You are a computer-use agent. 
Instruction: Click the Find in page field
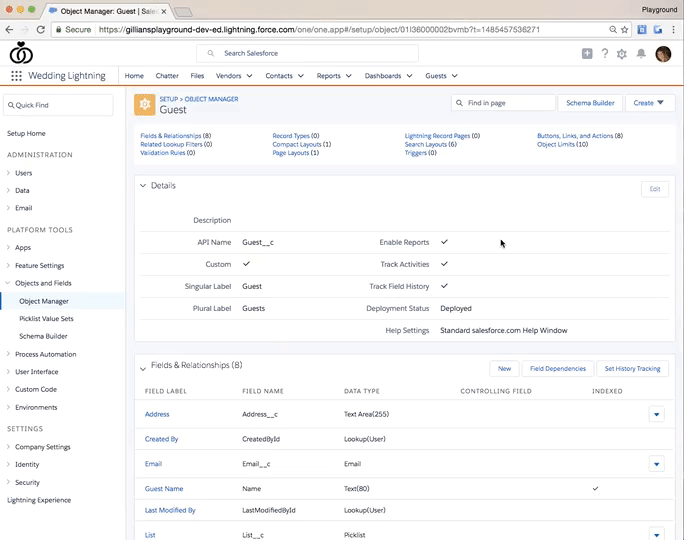coord(503,103)
